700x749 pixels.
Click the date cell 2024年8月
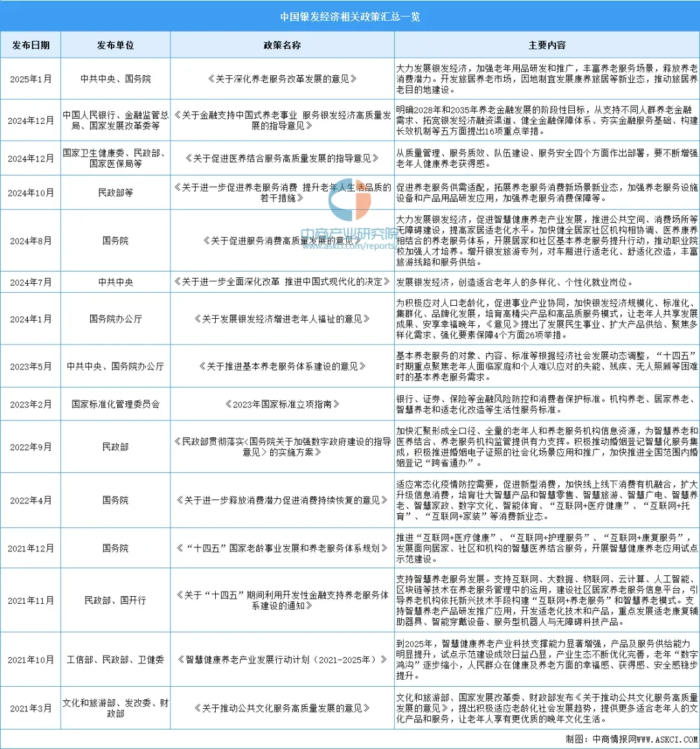[x=30, y=241]
